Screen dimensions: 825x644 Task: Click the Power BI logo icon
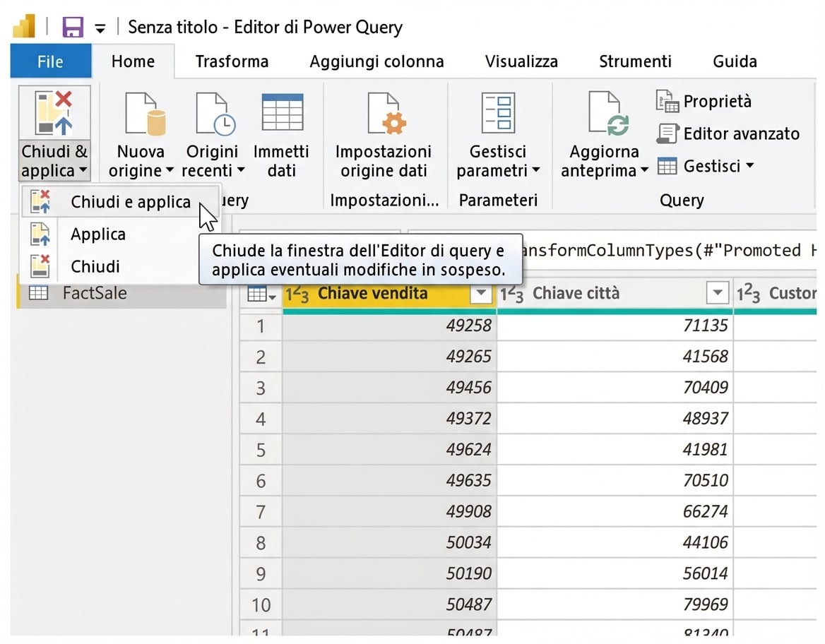pos(24,26)
